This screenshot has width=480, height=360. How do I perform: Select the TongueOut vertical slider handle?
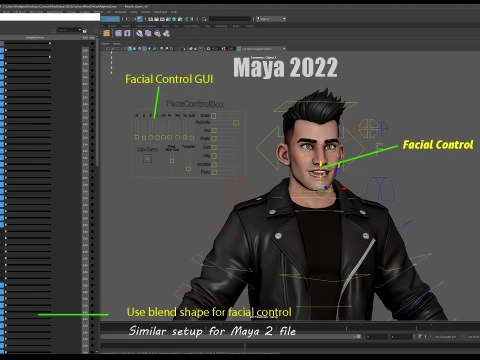[x=188, y=169]
